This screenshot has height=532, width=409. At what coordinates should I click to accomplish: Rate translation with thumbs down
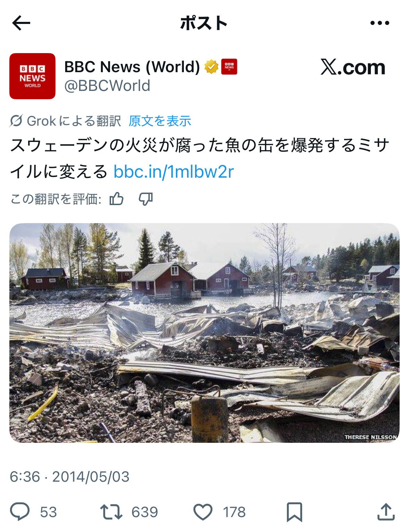[x=146, y=199]
